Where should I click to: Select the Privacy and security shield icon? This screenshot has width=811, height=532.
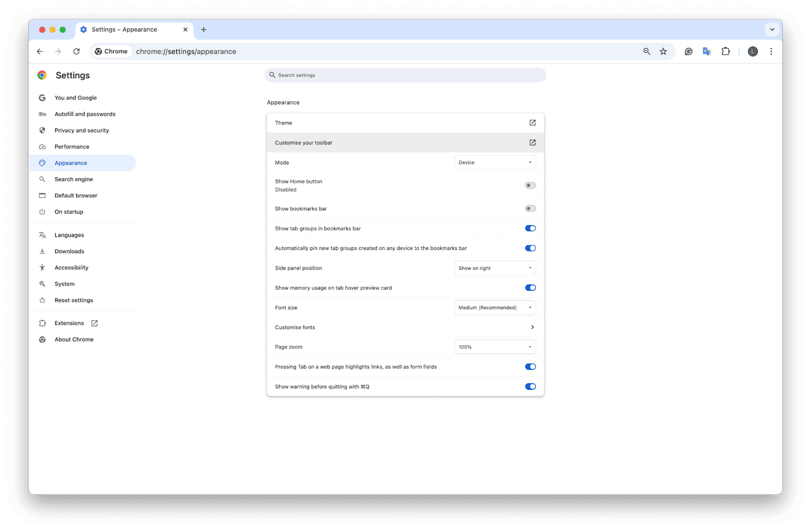tap(42, 130)
